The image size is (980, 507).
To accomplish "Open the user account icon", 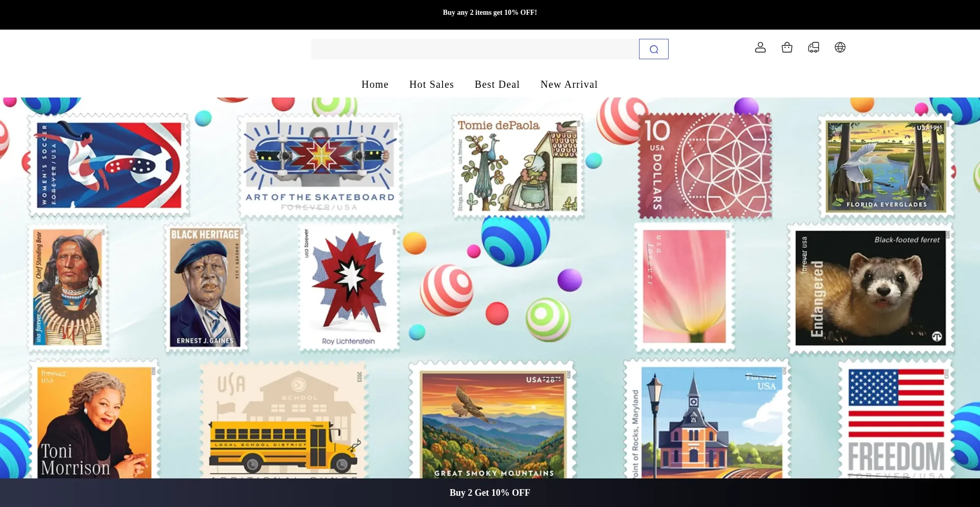I will click(761, 47).
